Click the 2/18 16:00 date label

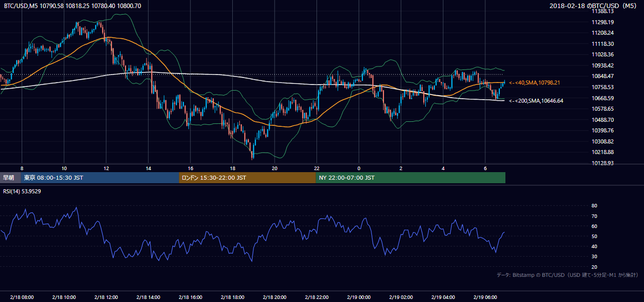click(190, 297)
